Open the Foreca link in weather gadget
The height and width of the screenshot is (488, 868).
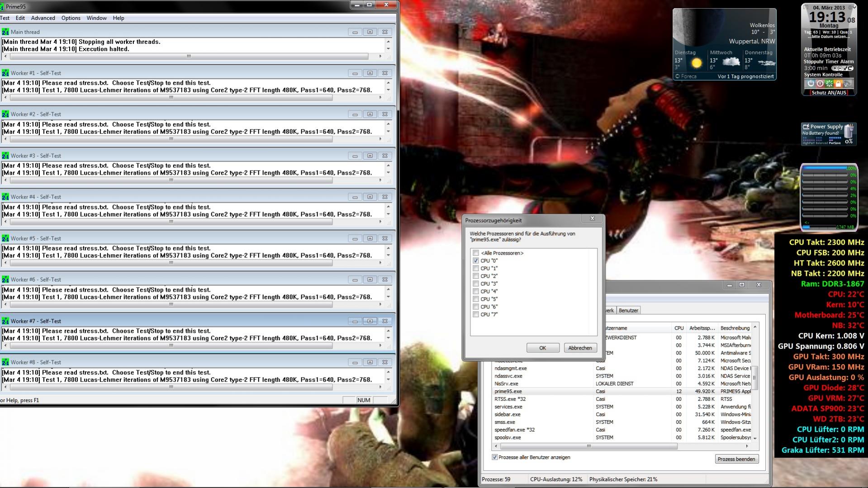coord(686,76)
